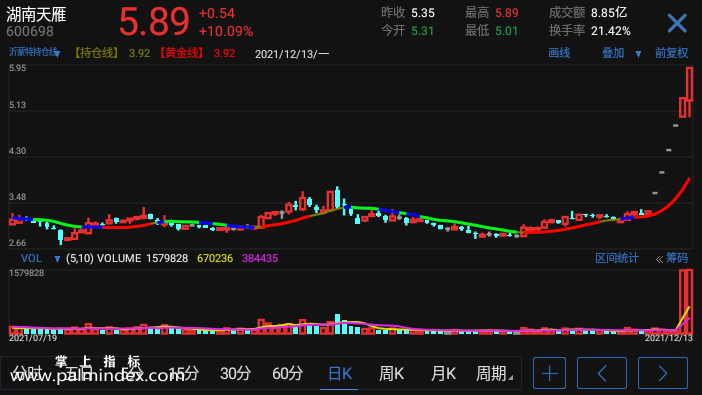Switch to the 15分 chart tab
Image resolution: width=702 pixels, height=395 pixels.
point(184,373)
